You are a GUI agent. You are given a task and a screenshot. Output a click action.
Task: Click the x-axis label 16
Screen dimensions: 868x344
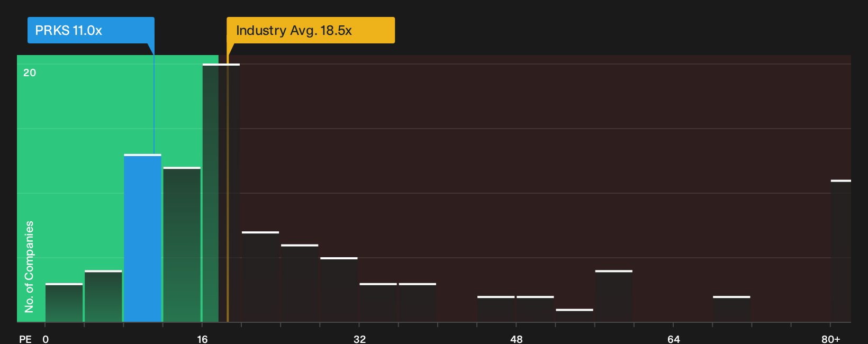tap(202, 339)
